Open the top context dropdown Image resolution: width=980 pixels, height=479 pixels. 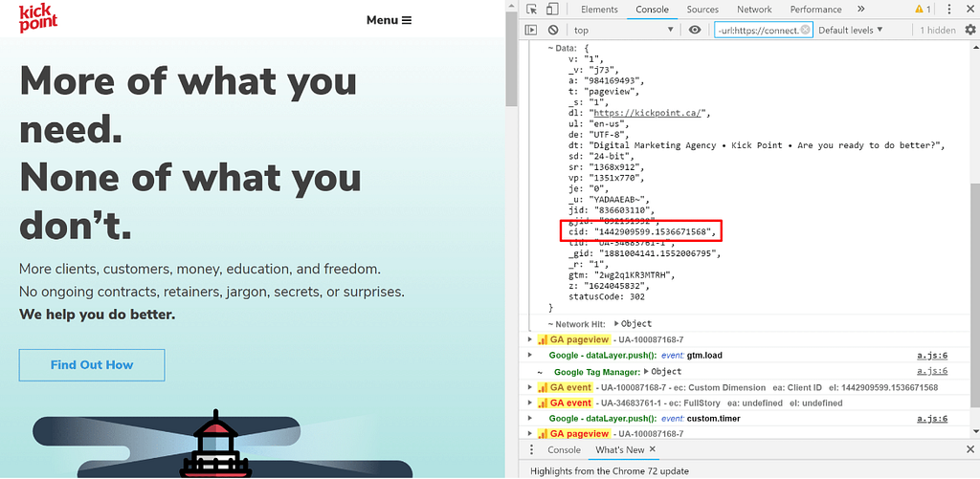pos(623,30)
